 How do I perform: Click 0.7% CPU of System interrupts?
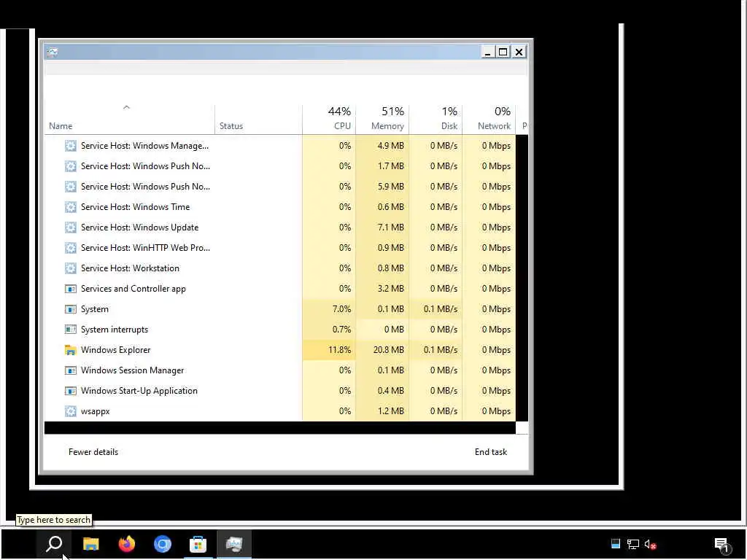[341, 330]
